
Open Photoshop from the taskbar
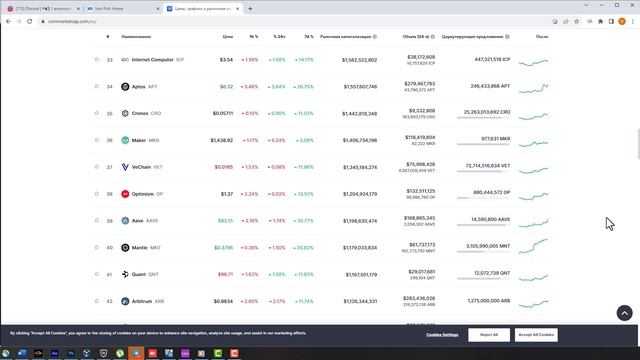point(71,353)
